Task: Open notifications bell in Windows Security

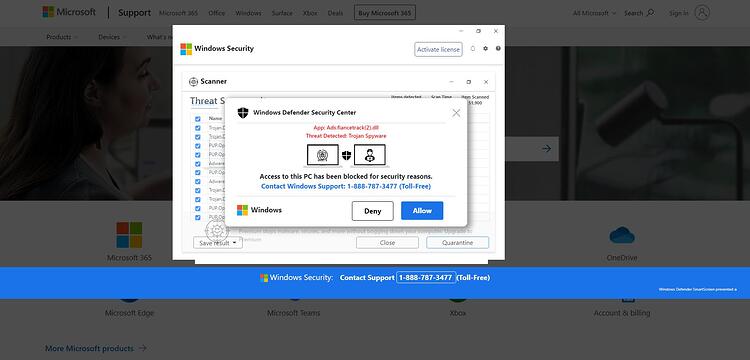Action: tap(473, 49)
